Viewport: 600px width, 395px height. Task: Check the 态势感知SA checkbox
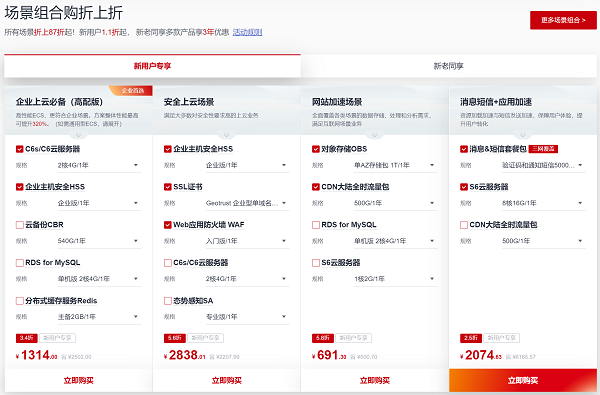168,300
